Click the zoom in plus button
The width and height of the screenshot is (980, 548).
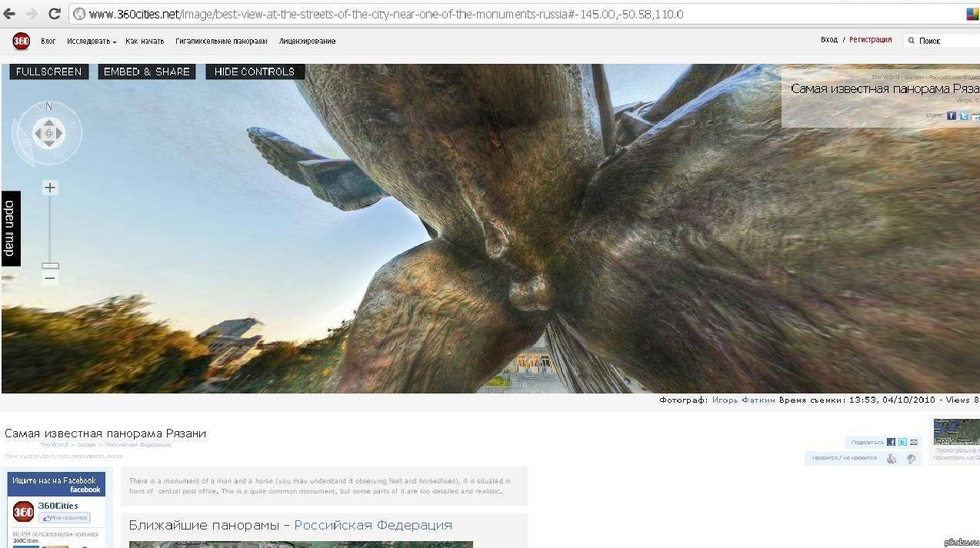tap(50, 188)
